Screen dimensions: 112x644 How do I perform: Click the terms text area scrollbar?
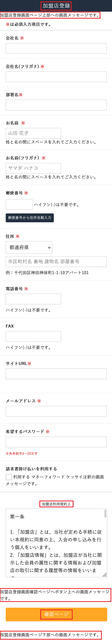point(105,514)
